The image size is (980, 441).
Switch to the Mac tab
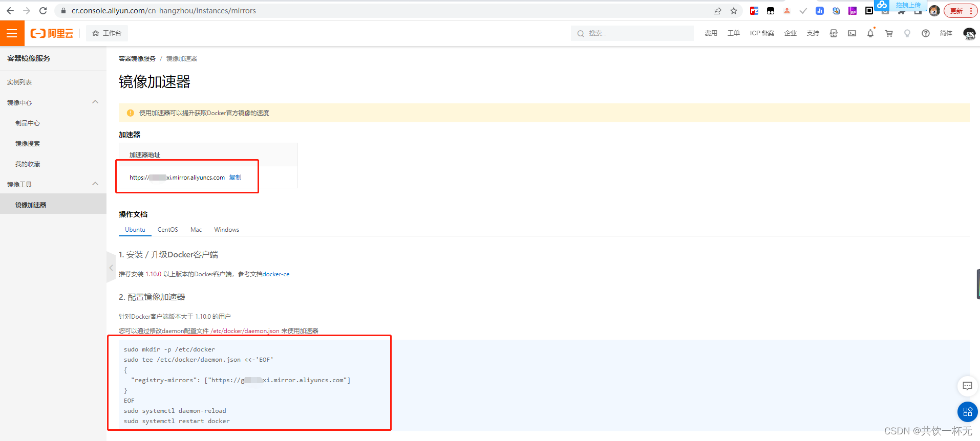196,230
